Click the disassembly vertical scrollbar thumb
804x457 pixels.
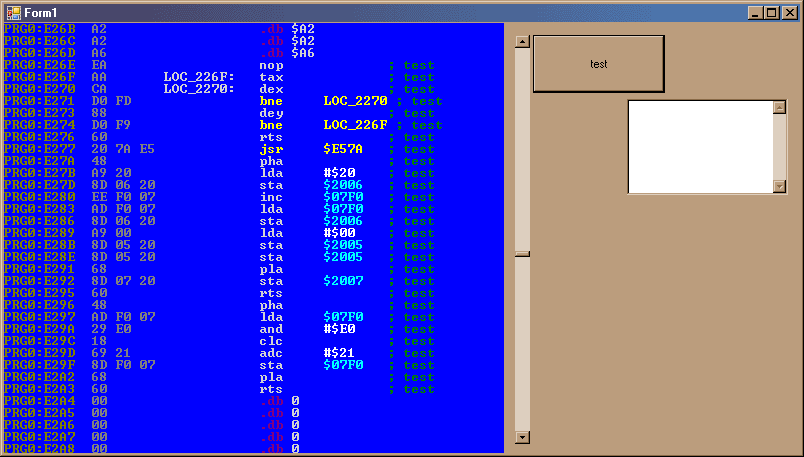click(x=522, y=254)
